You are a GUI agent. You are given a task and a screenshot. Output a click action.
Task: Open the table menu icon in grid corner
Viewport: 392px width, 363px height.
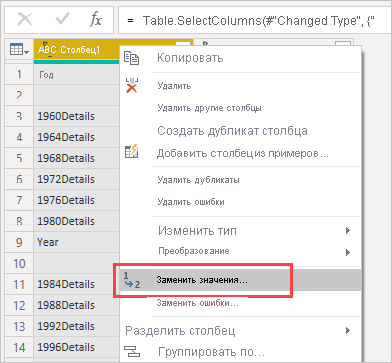pyautogui.click(x=19, y=50)
